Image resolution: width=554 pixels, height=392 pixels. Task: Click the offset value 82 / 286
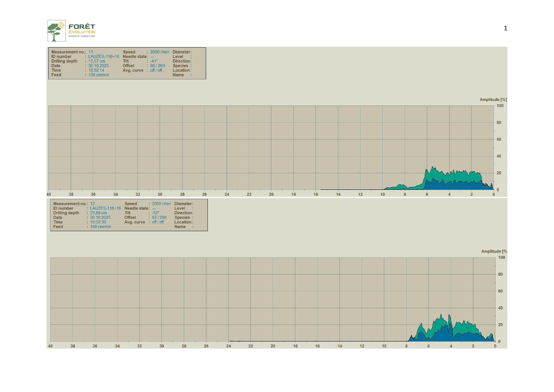pyautogui.click(x=159, y=217)
